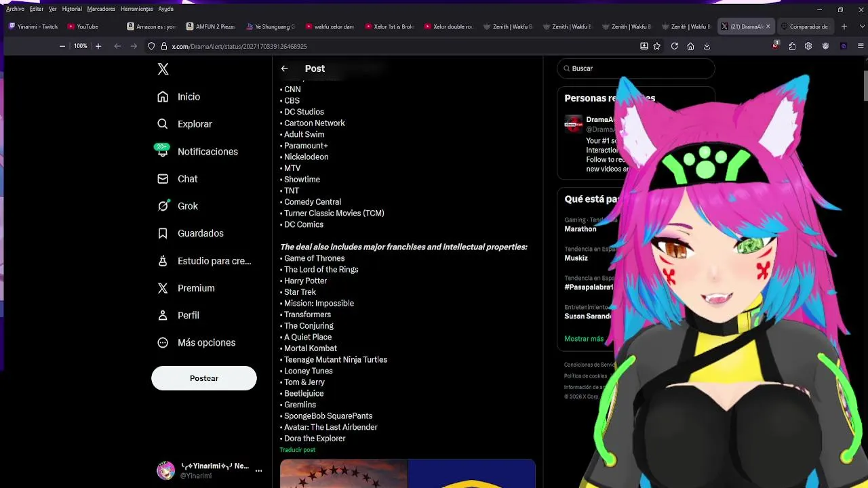Open the Grok icon
This screenshot has height=488, width=868.
163,206
